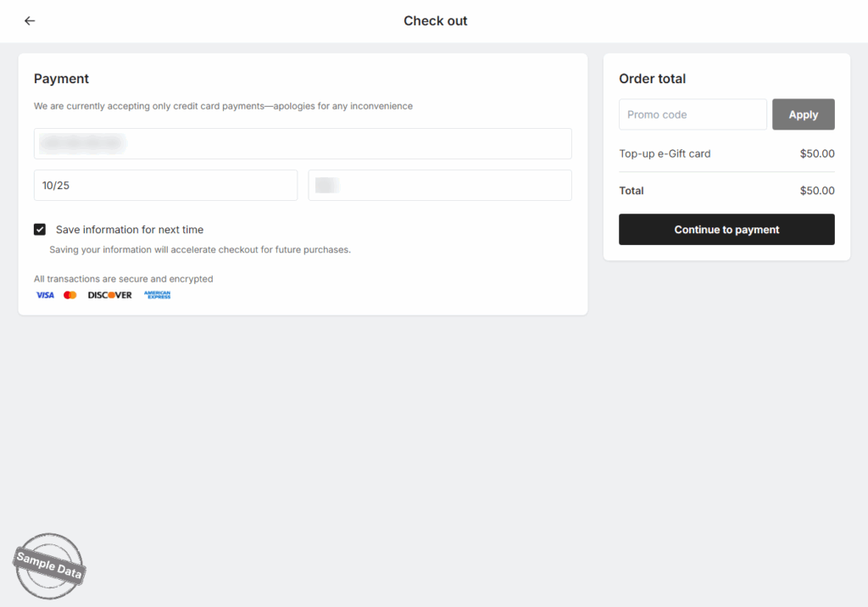Click the Order total heading
The image size is (868, 607).
[652, 79]
